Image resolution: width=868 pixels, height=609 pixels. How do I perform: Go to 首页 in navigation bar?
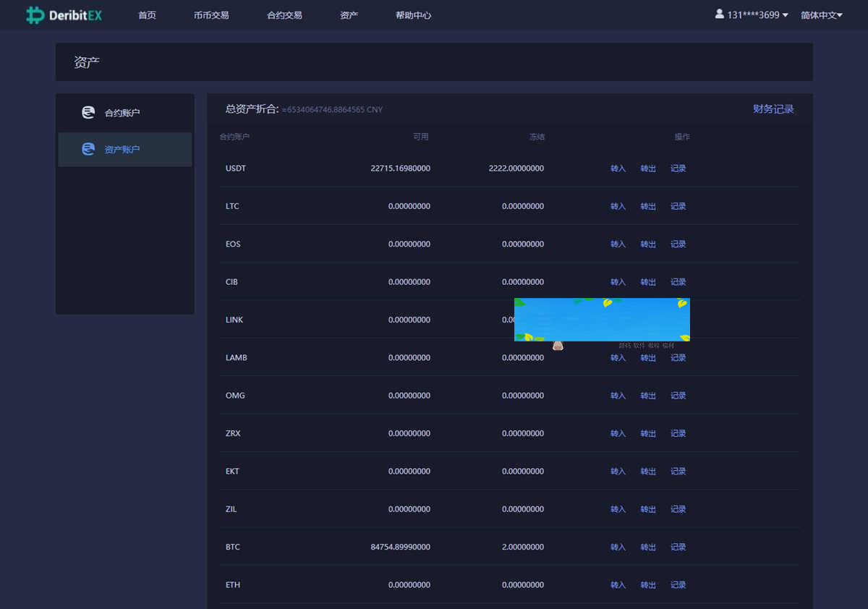pyautogui.click(x=147, y=15)
